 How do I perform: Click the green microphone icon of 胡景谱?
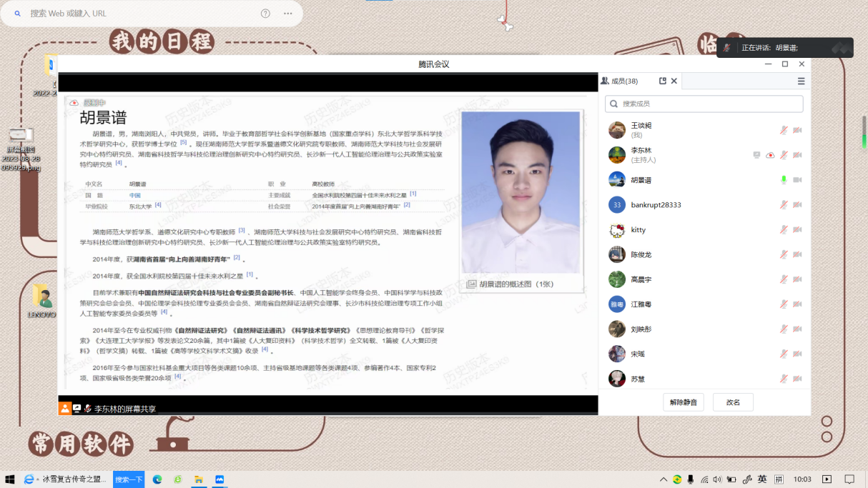coord(784,180)
